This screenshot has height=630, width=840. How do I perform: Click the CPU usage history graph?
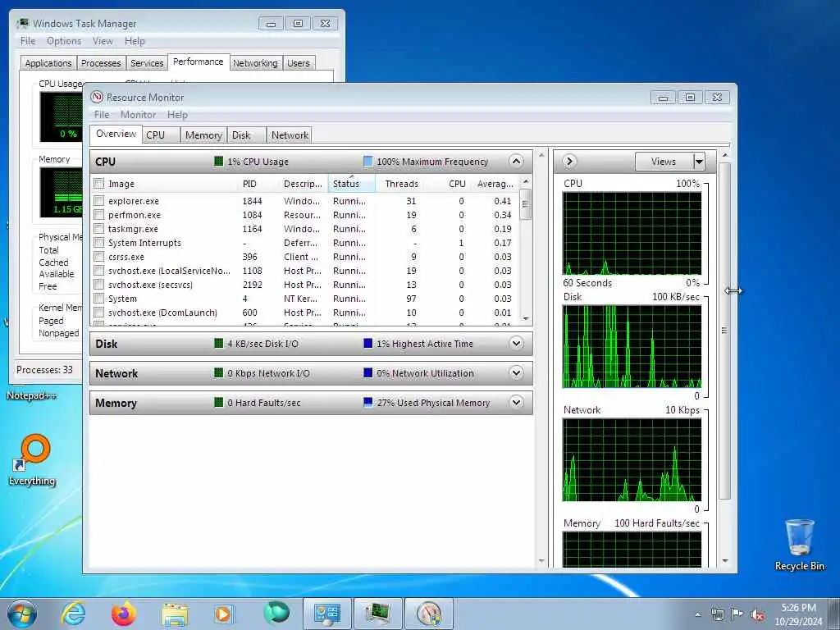click(x=632, y=234)
